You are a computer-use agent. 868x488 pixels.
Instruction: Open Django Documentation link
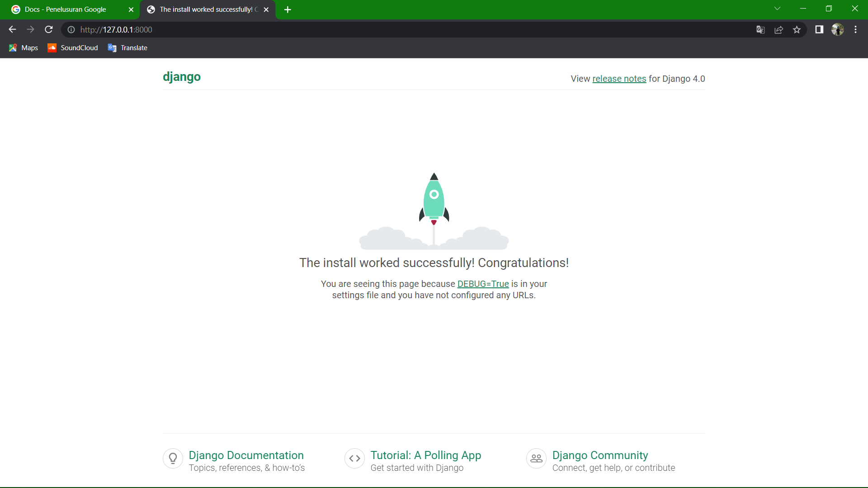tap(246, 455)
